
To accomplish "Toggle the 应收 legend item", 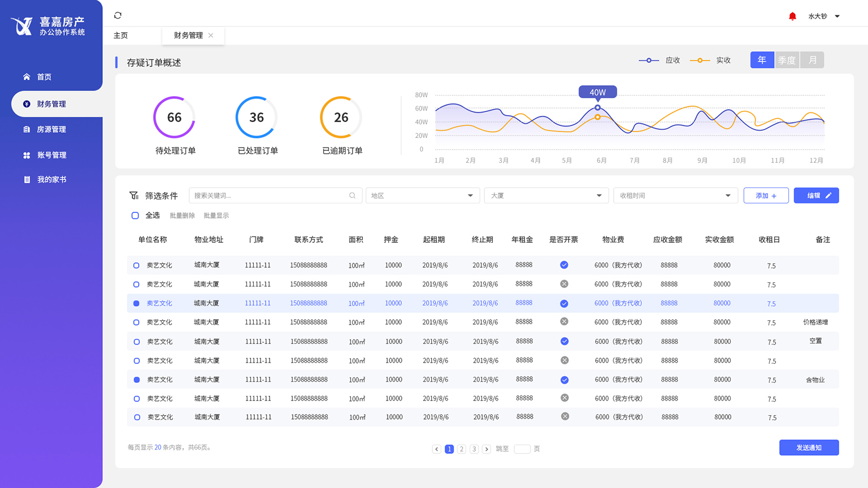I will pos(659,60).
